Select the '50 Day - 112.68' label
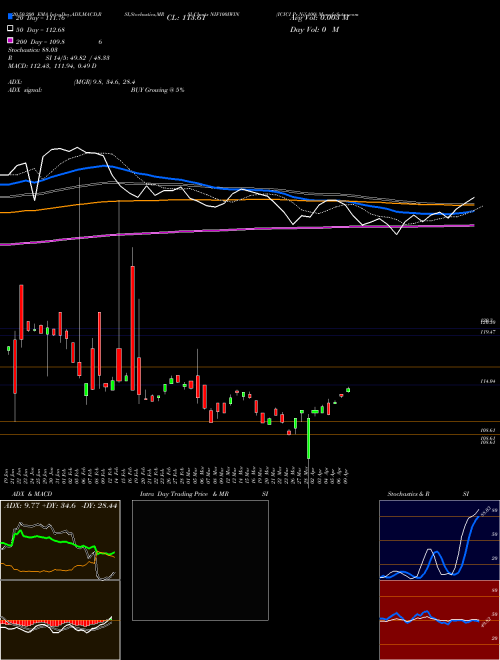Image resolution: width=500 pixels, height=660 pixels. tap(40, 29)
